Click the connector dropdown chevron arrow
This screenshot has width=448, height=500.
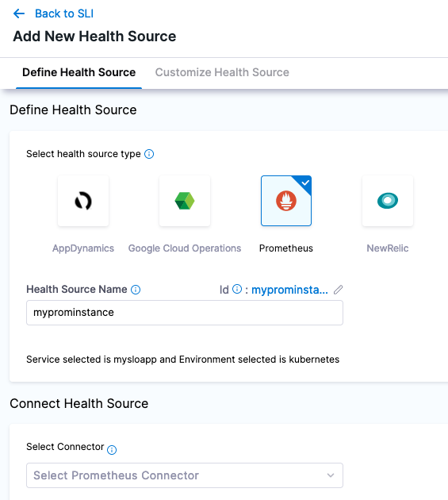click(x=331, y=475)
